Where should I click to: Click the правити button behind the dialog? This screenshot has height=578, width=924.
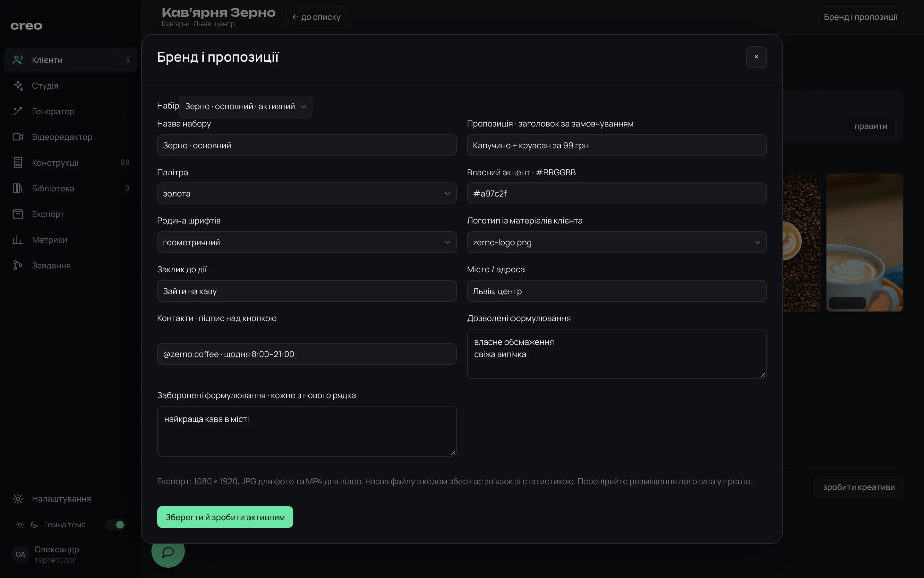tap(870, 126)
